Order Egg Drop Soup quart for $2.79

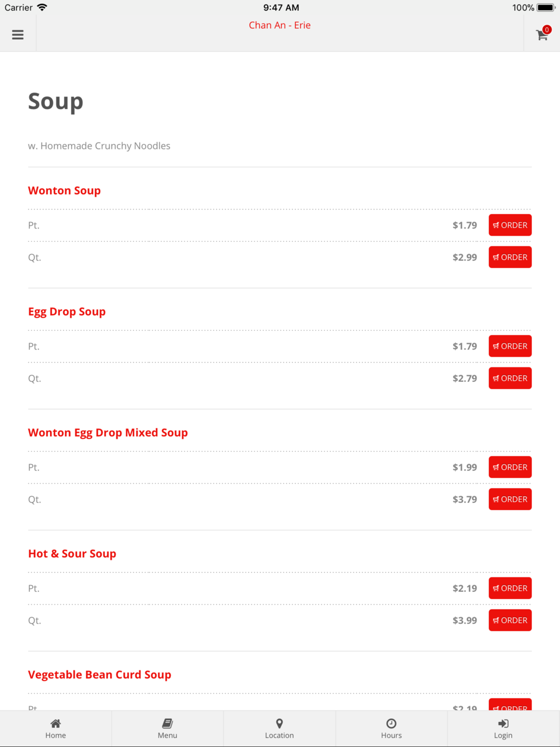coord(510,378)
